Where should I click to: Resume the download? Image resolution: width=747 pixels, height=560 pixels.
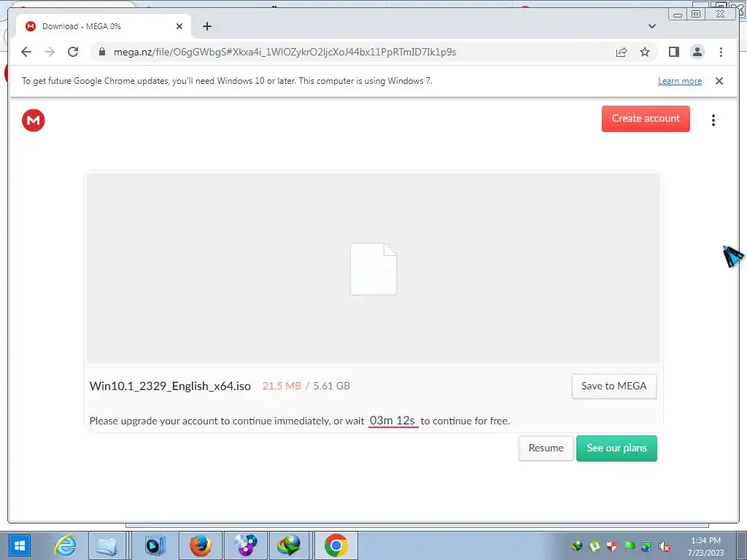coord(546,448)
